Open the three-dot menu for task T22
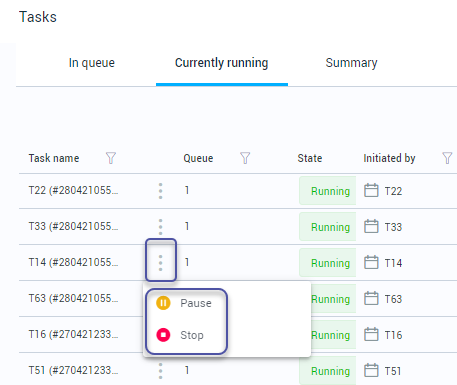457x385 pixels. click(160, 191)
